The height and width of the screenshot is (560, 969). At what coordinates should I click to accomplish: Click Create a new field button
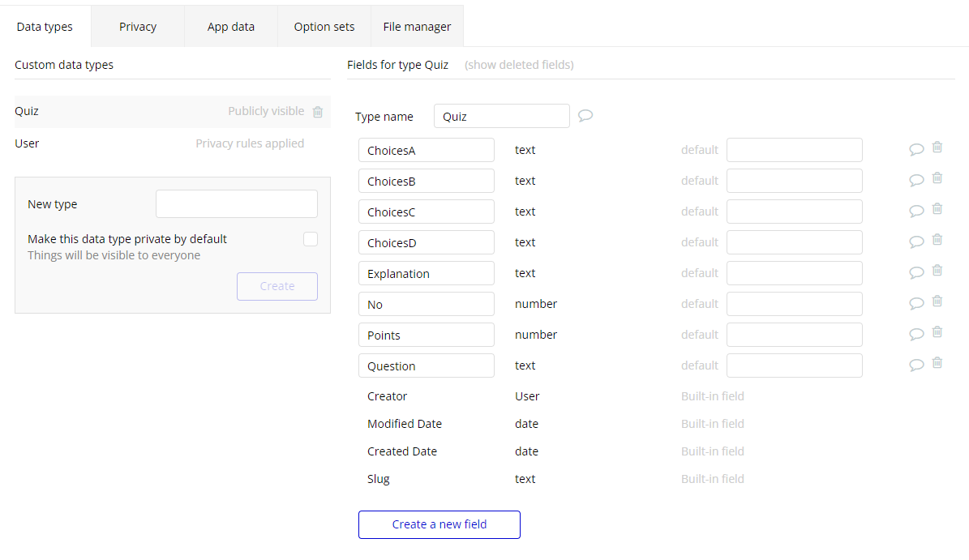click(439, 524)
